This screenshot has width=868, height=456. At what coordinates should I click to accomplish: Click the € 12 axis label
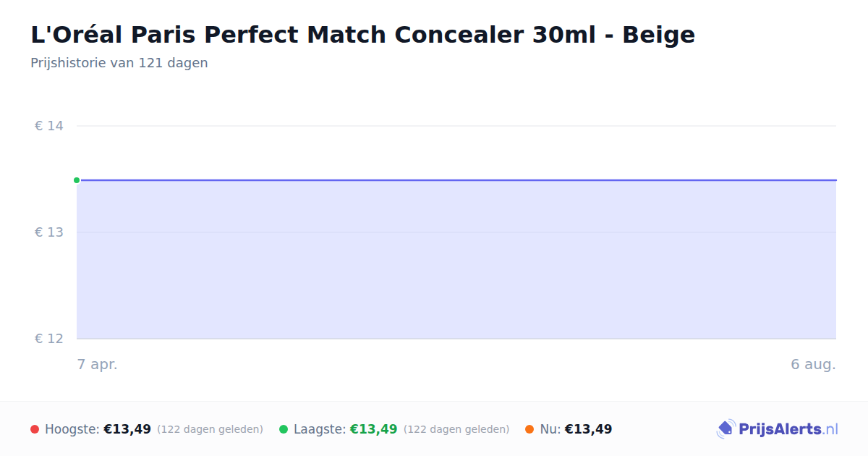[49, 339]
